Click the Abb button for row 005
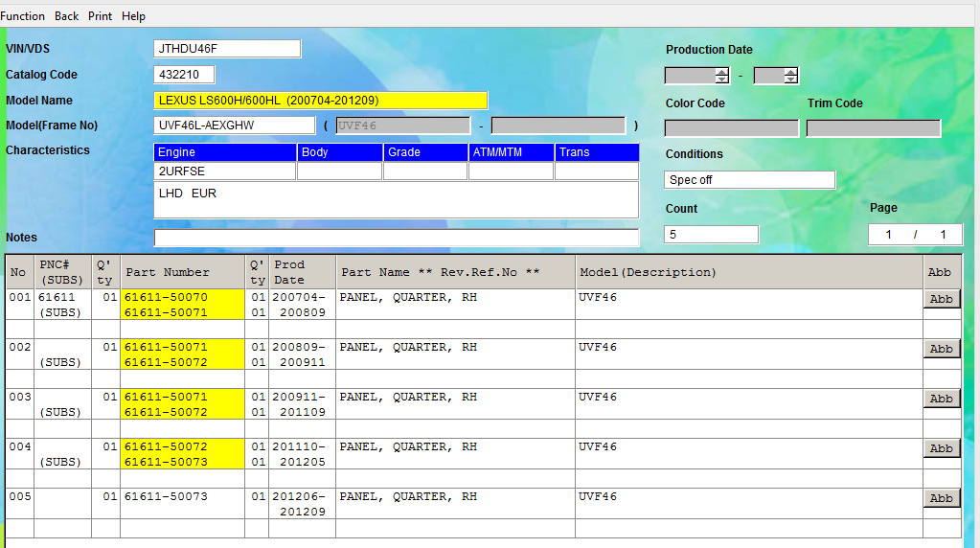This screenshot has width=980, height=548. (x=942, y=498)
